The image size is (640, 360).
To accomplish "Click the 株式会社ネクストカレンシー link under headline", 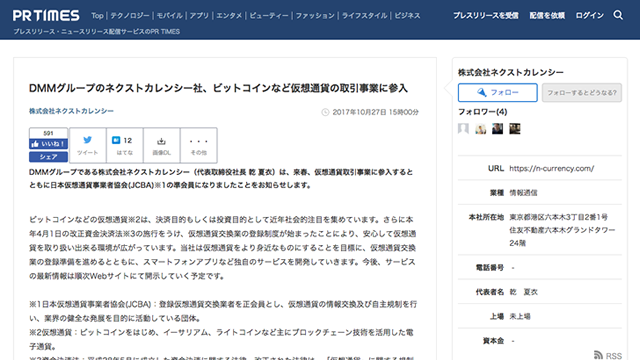I will click(71, 111).
